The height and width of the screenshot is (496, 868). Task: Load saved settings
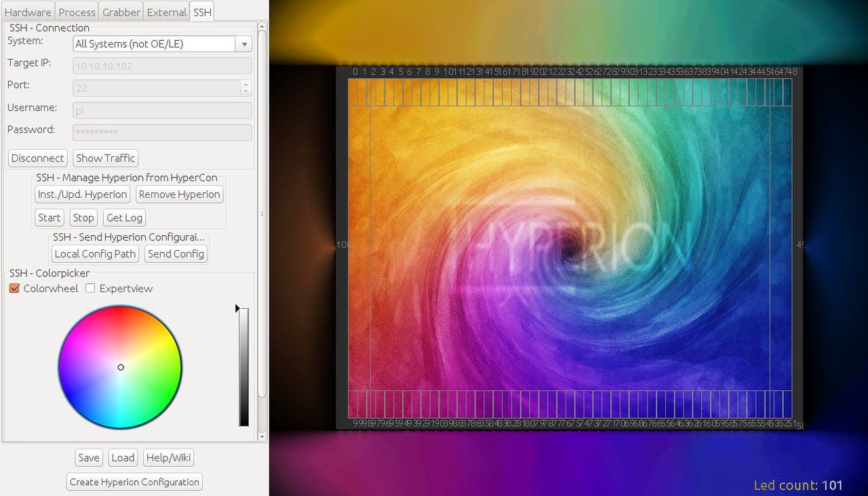tap(123, 457)
